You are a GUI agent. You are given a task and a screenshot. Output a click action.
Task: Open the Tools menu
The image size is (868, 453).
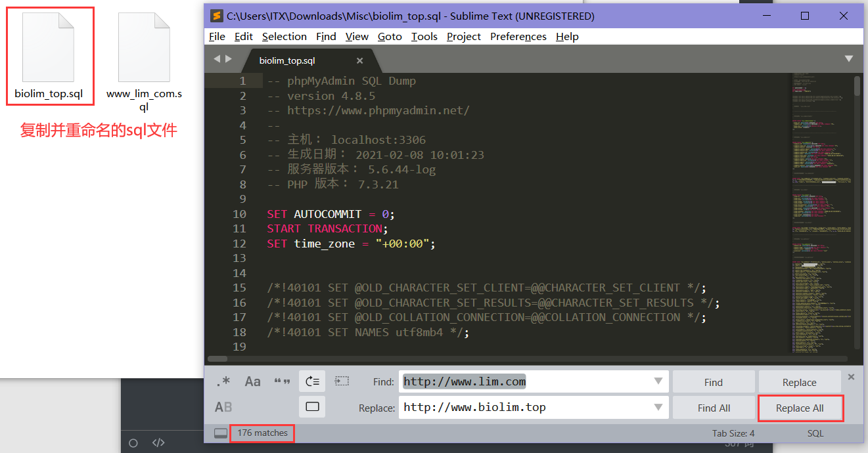(x=424, y=37)
